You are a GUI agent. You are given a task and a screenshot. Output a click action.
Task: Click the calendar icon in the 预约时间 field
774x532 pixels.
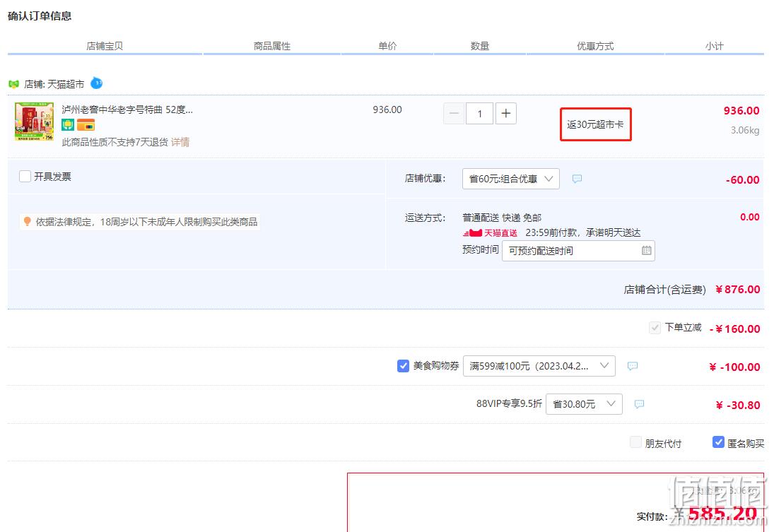[x=646, y=251]
